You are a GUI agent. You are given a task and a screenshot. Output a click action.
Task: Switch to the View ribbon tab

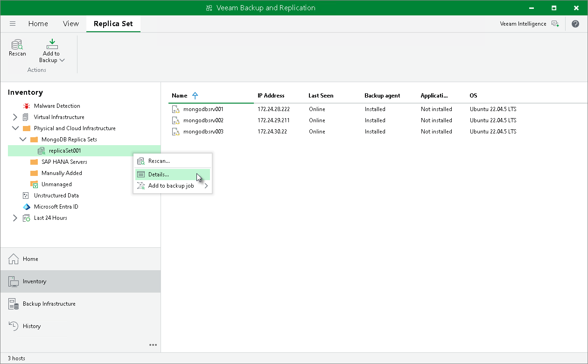(71, 24)
